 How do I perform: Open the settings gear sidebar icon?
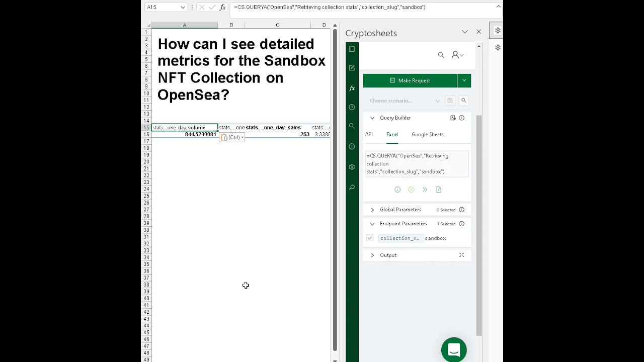(x=352, y=166)
